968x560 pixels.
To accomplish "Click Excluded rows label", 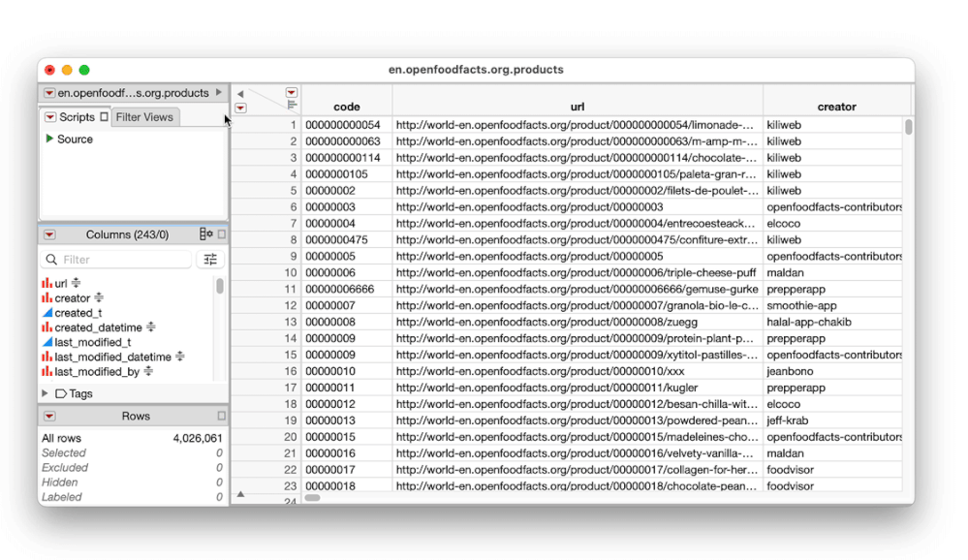I will coord(64,468).
